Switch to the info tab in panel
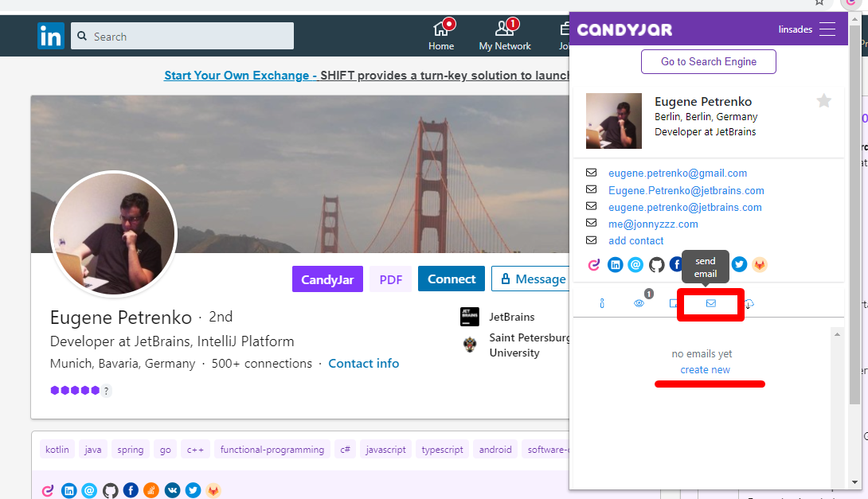 [x=602, y=303]
